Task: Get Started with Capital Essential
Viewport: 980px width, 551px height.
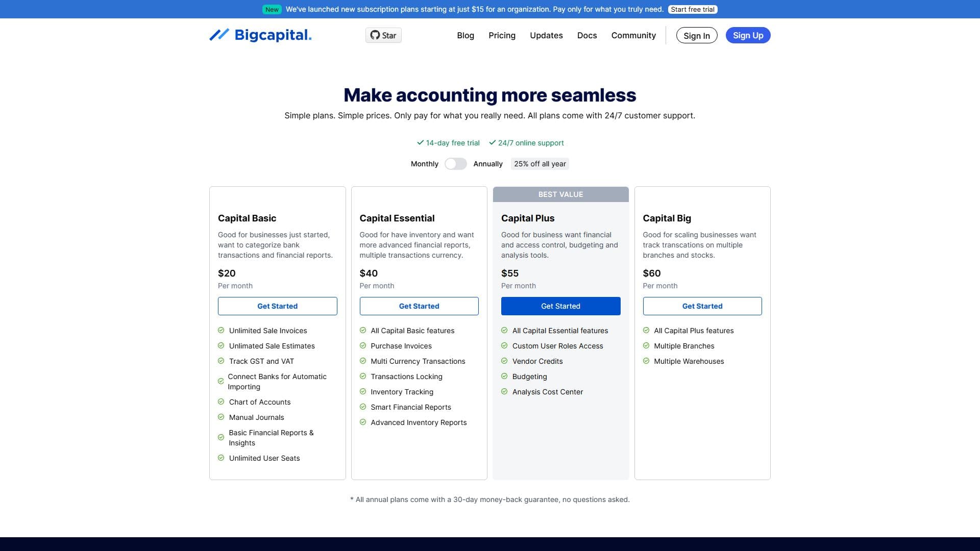Action: (x=419, y=306)
